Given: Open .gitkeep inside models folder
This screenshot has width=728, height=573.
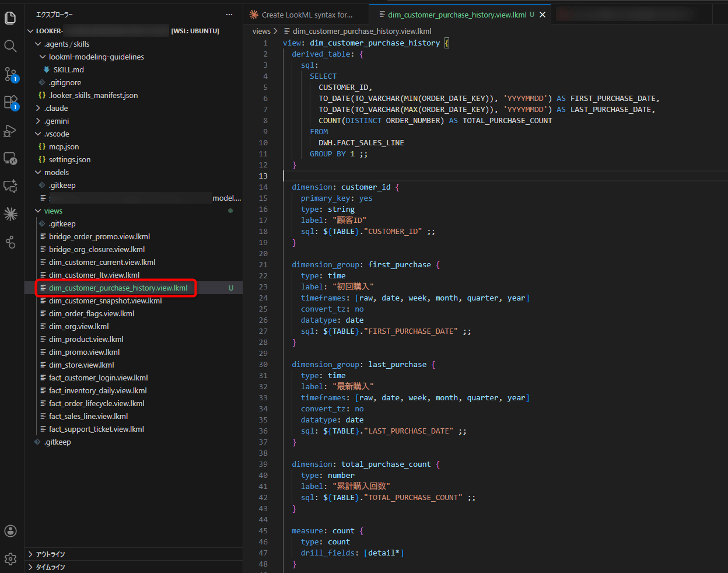Looking at the screenshot, I should 134,185.
